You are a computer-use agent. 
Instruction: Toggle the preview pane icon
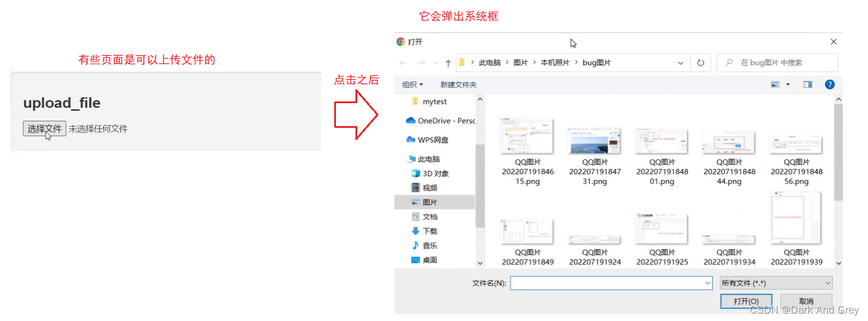(x=808, y=85)
